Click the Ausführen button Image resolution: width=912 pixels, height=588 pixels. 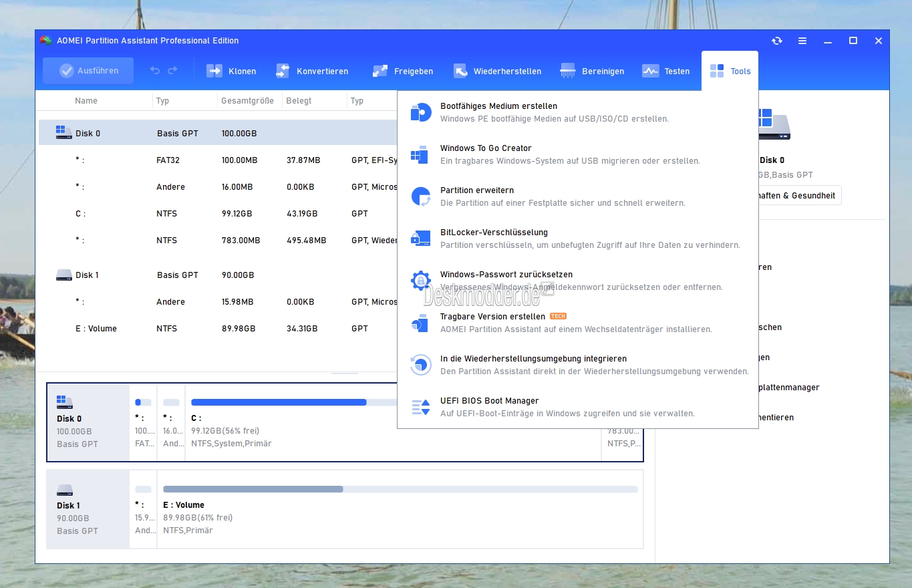(x=88, y=71)
